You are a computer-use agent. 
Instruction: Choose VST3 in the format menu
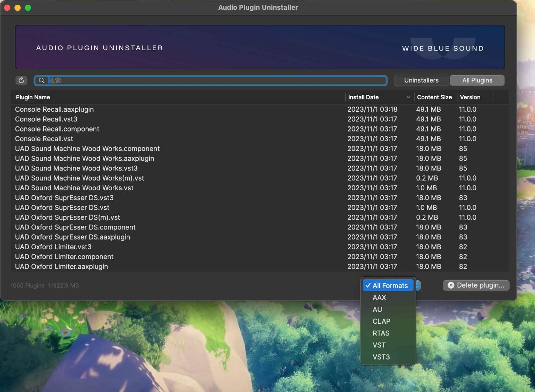(381, 357)
